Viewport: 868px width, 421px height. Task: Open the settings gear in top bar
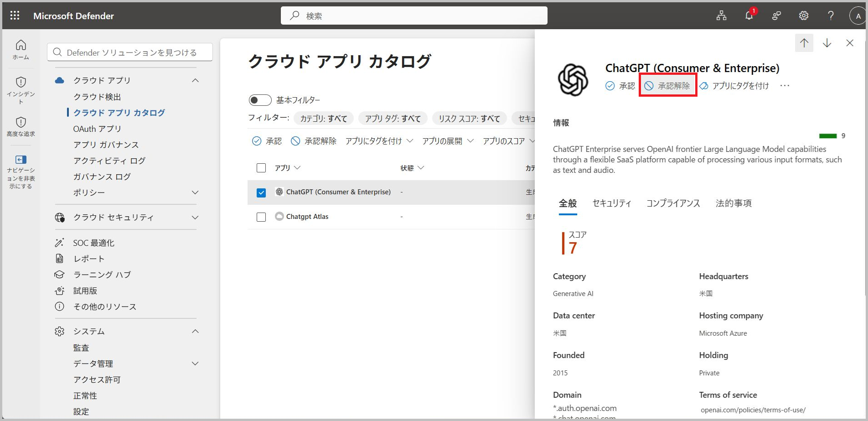pyautogui.click(x=804, y=16)
